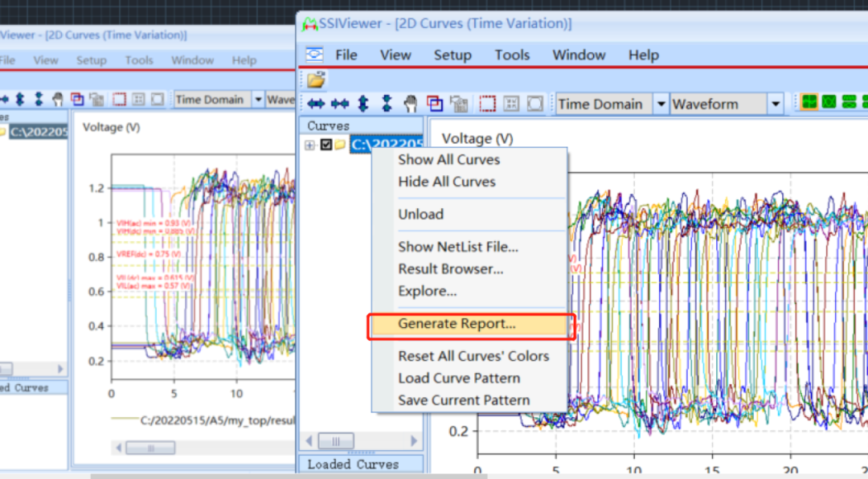Click the Time Domain combo box in background window
868x479 pixels.
tap(219, 100)
